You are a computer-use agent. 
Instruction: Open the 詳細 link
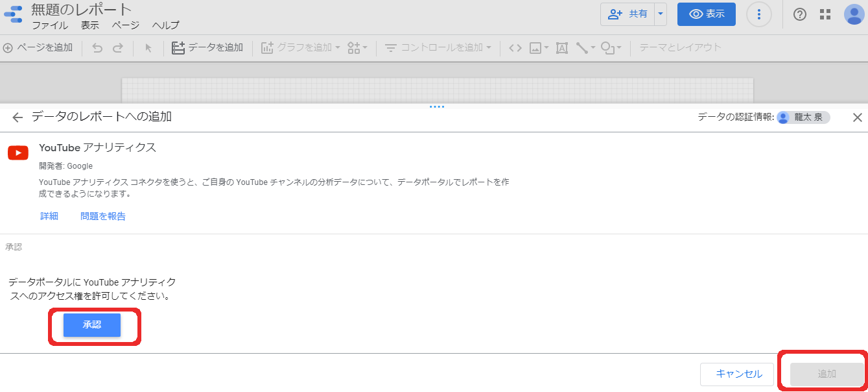[x=49, y=216]
